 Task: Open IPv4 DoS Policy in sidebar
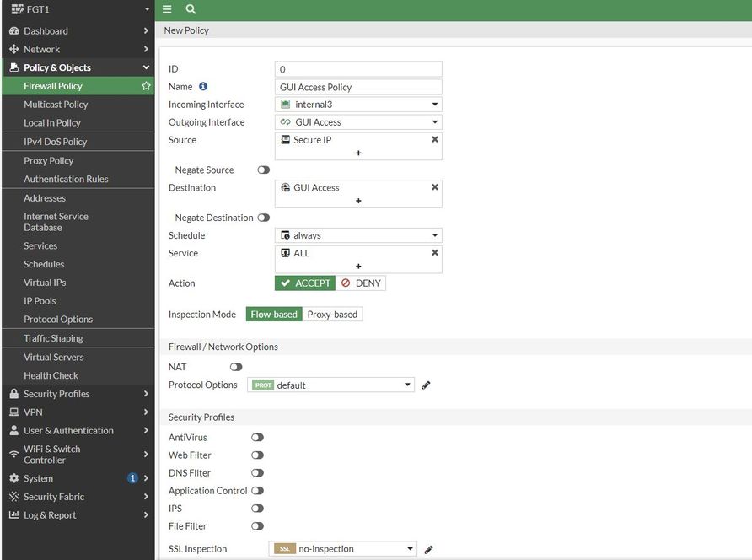(x=55, y=142)
